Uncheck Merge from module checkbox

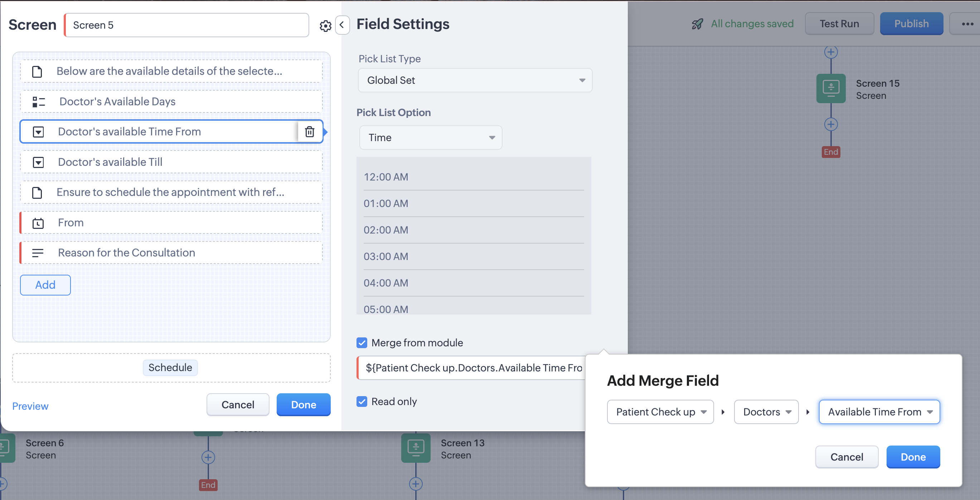tap(362, 343)
